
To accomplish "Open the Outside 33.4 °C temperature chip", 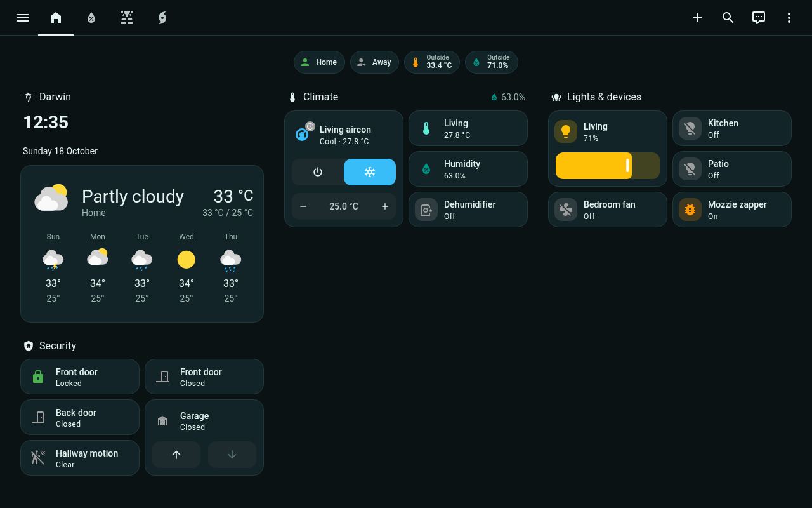I will [432, 62].
